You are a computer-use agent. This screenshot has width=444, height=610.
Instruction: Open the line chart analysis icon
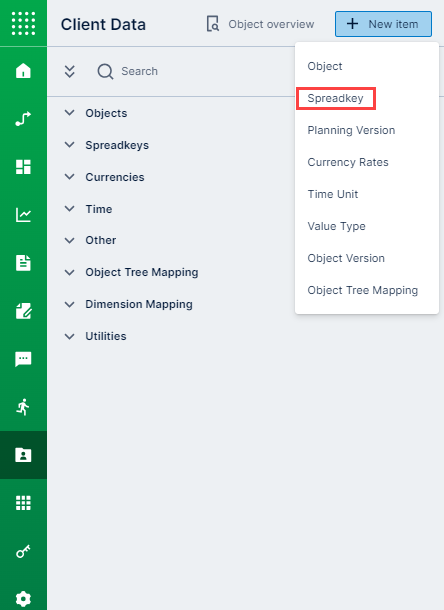coord(23,215)
